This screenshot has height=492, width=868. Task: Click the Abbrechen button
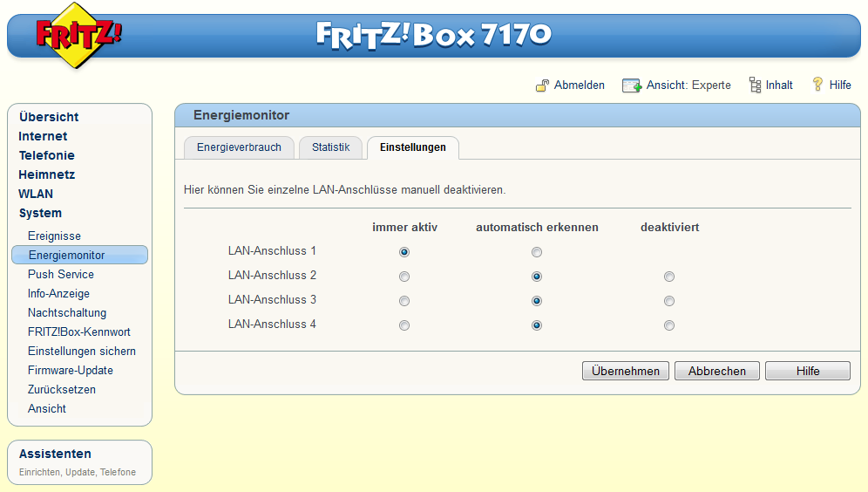(717, 371)
